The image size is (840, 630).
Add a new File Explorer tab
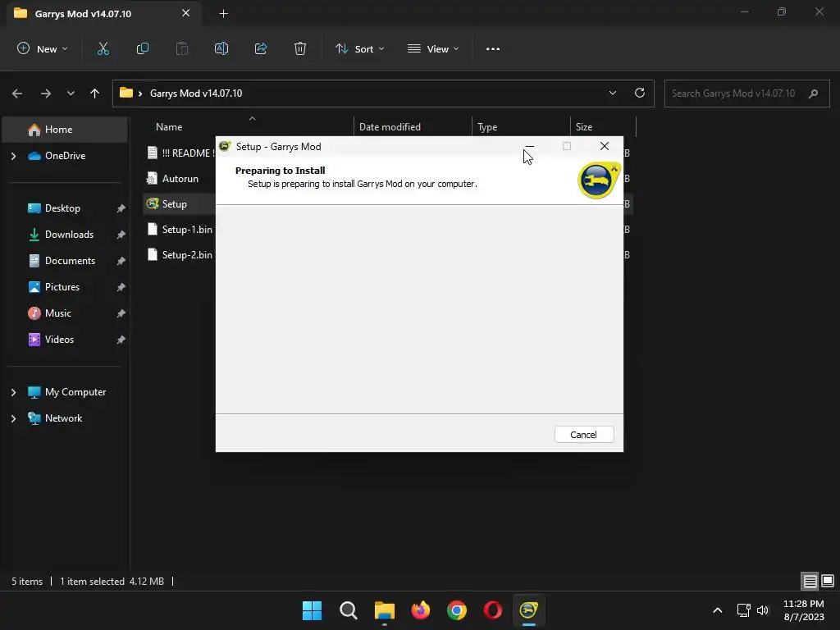coord(223,13)
